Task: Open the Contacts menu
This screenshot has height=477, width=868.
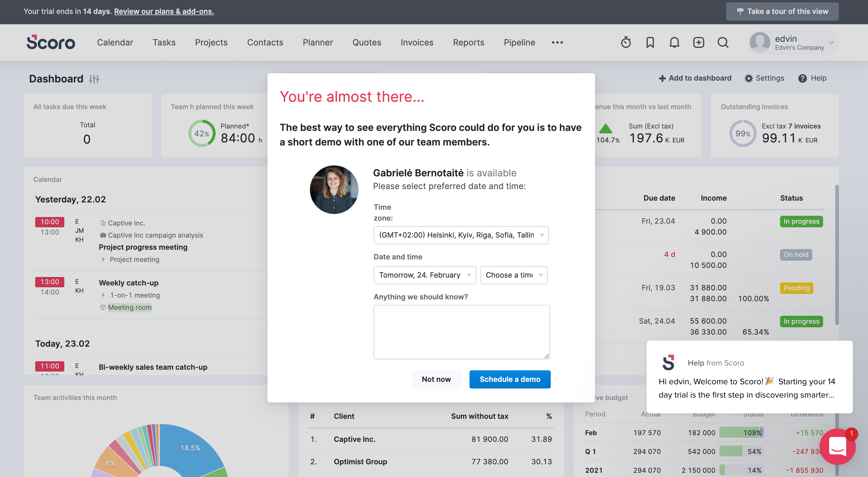Action: 265,42
